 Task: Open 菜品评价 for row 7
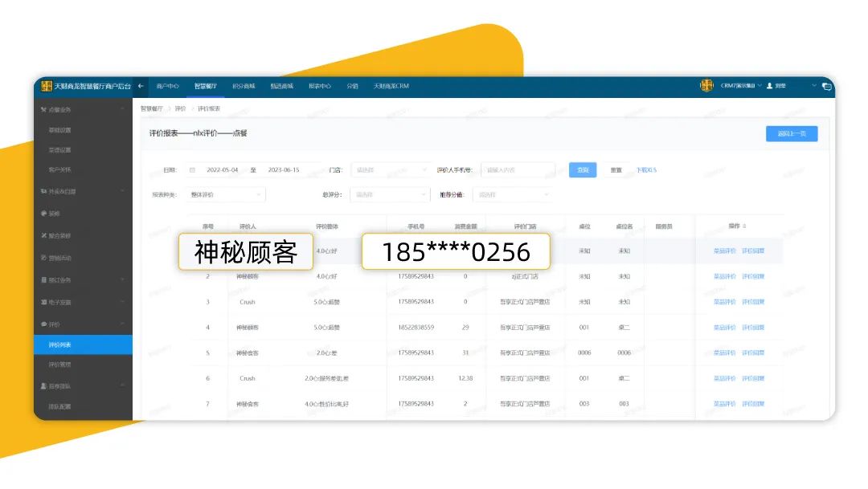click(x=725, y=404)
